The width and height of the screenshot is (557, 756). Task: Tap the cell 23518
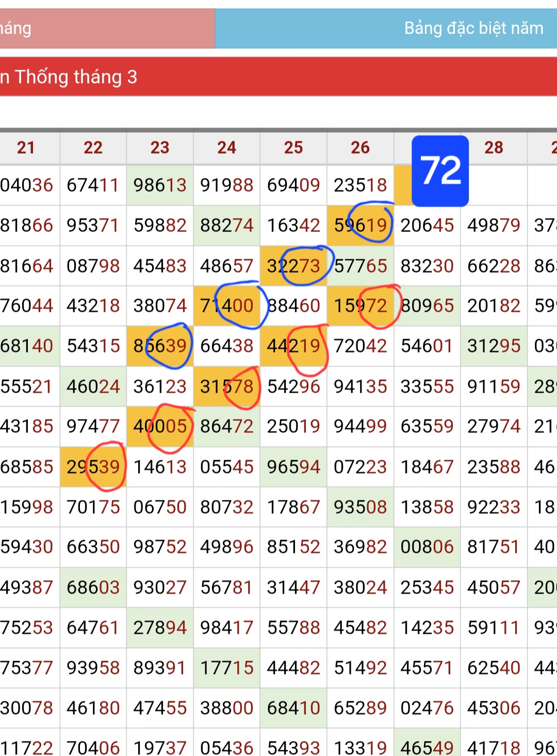(361, 185)
